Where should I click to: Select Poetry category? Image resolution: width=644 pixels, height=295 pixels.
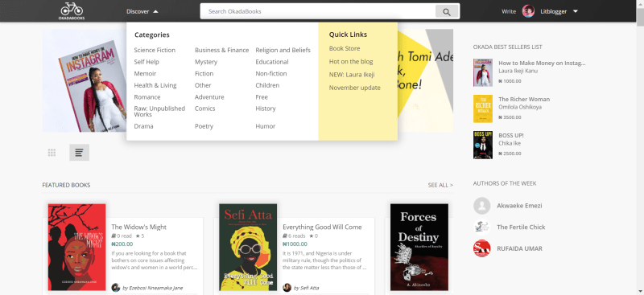click(204, 126)
